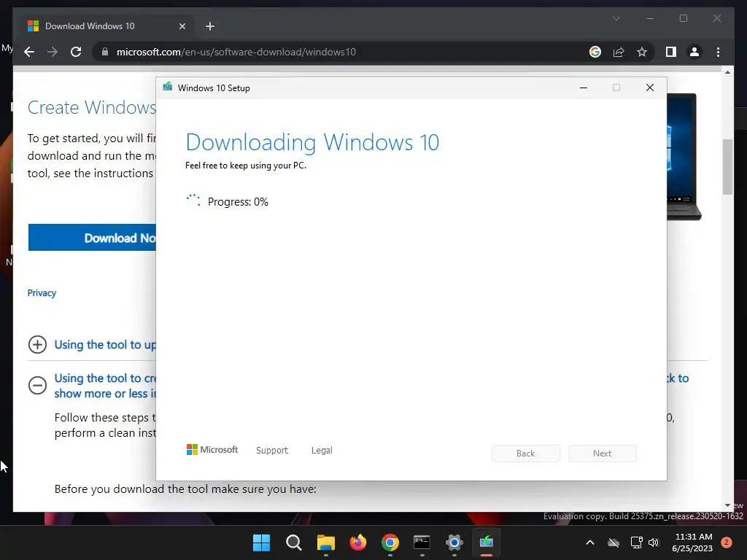This screenshot has width=747, height=560.
Task: Close the Windows 10 Setup window
Action: (x=650, y=87)
